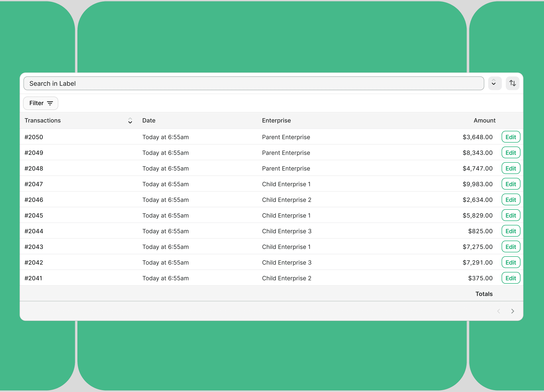Edit transaction #2043 for Child Enterprise 1

point(511,247)
